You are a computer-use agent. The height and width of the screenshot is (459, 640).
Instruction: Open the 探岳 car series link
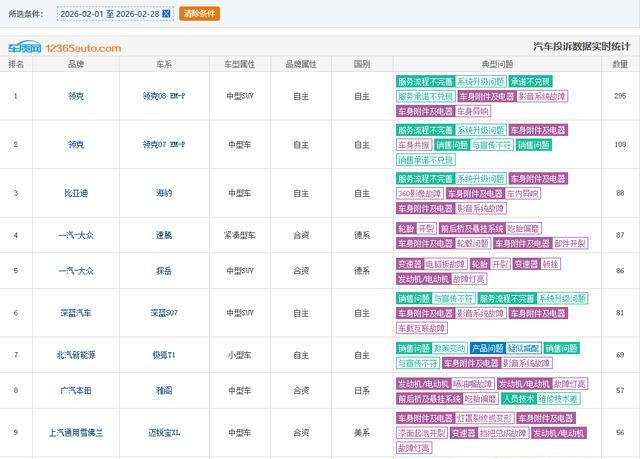tap(163, 271)
